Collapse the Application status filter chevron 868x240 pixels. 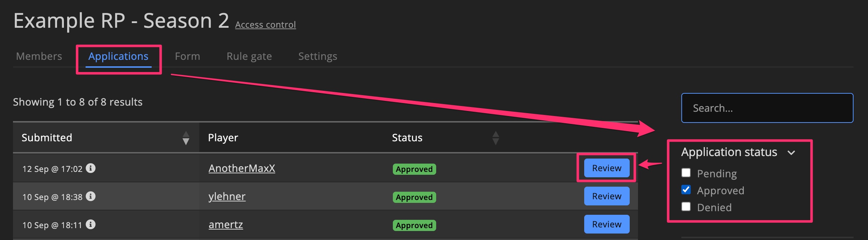pos(791,153)
